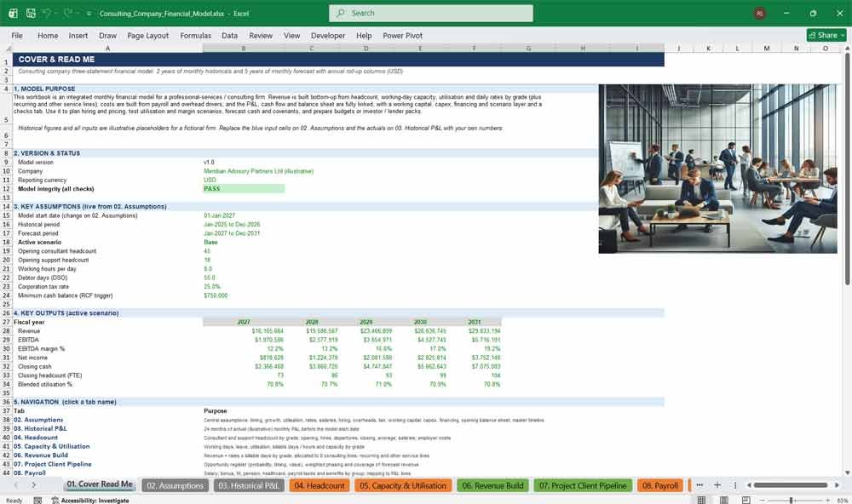Viewport: 852px width, 504px height.
Task: Switch to the Insert ribbon tab
Action: pos(78,35)
